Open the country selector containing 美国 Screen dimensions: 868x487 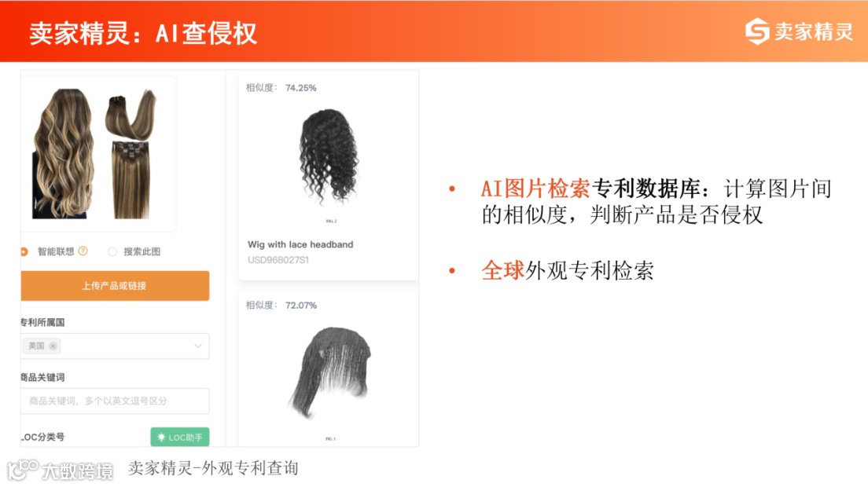pos(115,346)
